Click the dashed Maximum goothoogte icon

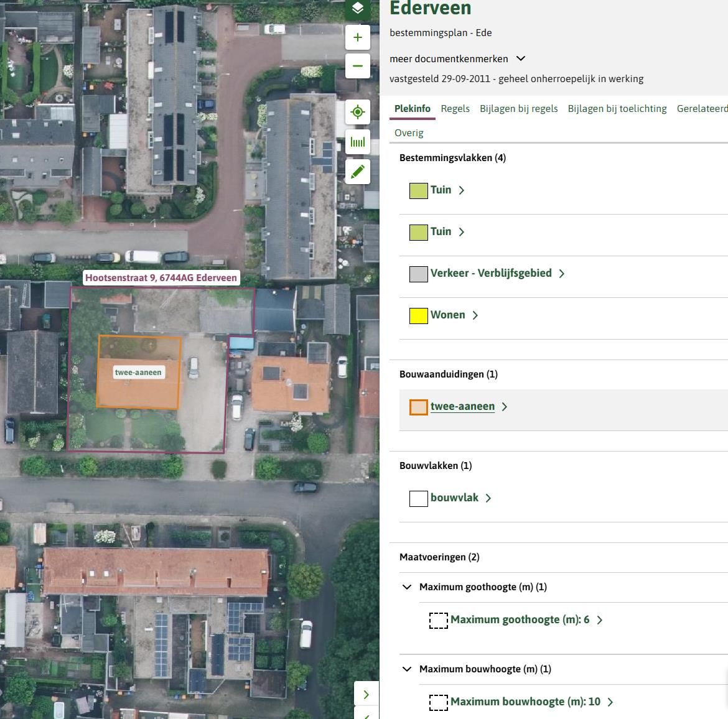439,620
